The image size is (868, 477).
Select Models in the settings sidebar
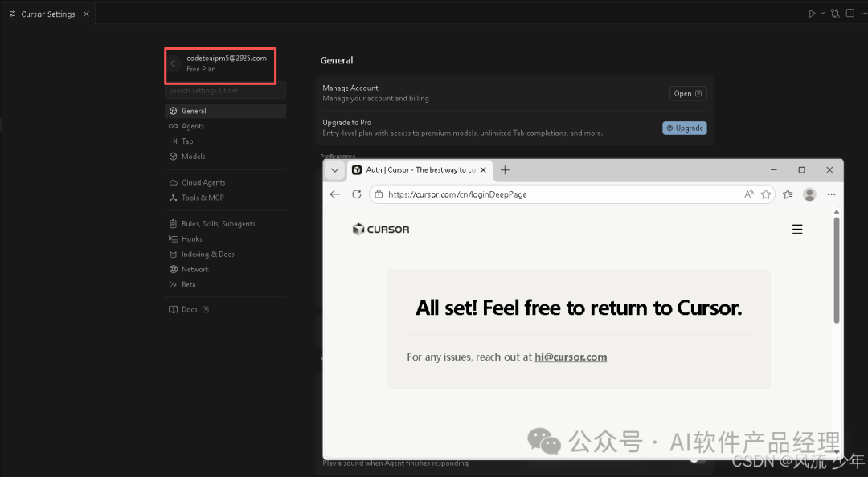tap(193, 157)
